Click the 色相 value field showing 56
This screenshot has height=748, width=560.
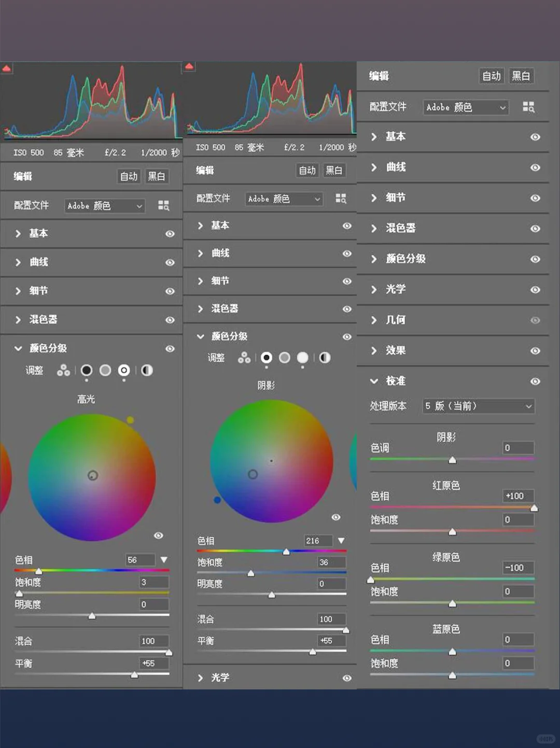[x=141, y=560]
